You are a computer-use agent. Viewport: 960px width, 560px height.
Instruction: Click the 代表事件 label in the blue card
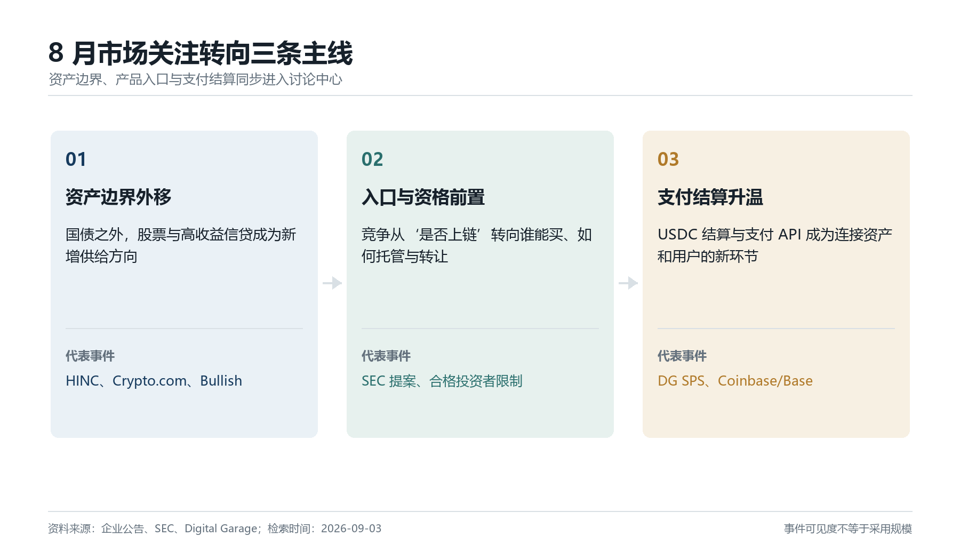pos(90,356)
